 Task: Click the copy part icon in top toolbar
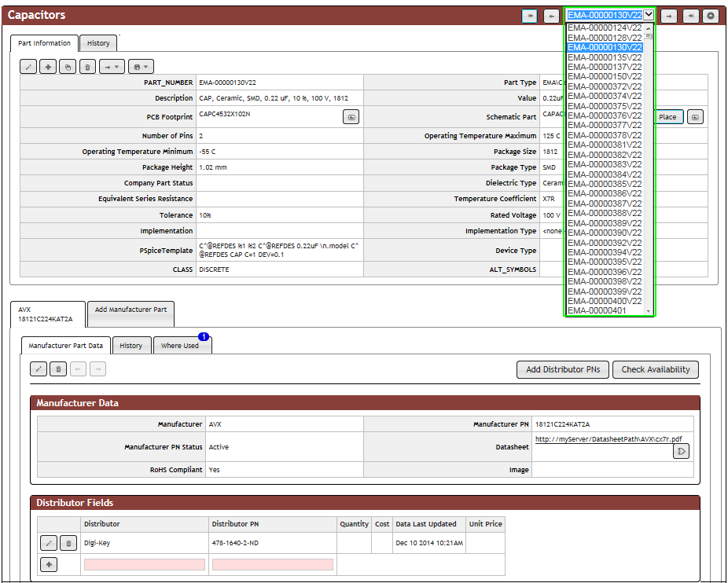point(68,67)
